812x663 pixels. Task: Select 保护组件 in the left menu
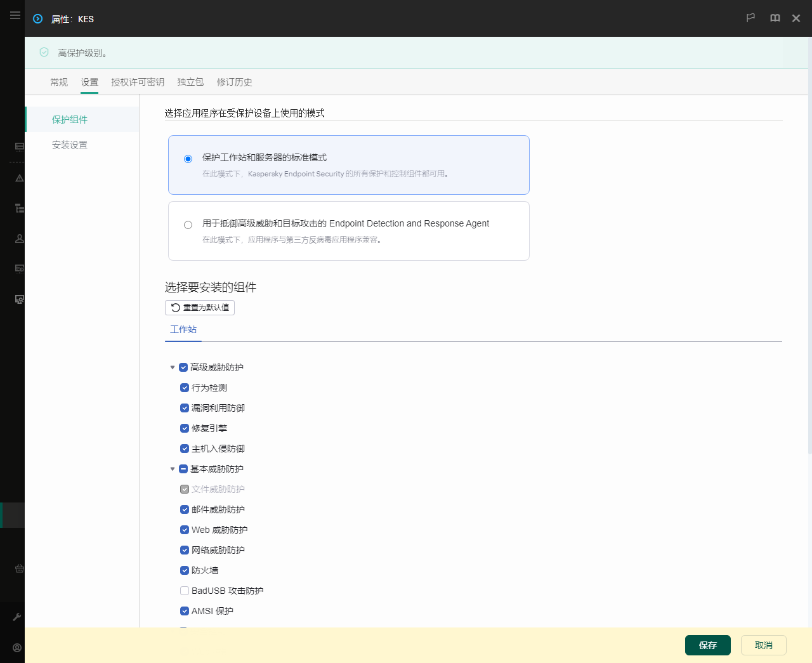point(82,119)
